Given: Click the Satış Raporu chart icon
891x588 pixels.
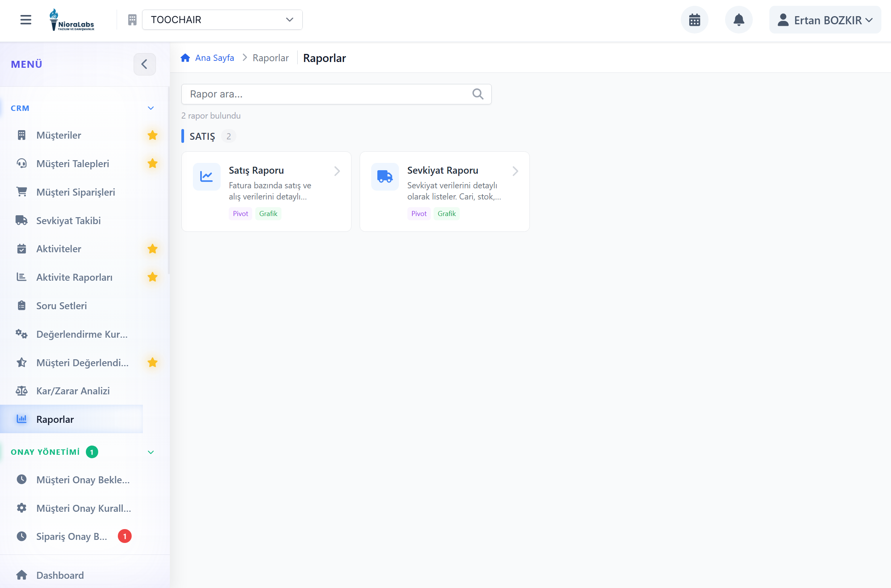Looking at the screenshot, I should tap(206, 176).
